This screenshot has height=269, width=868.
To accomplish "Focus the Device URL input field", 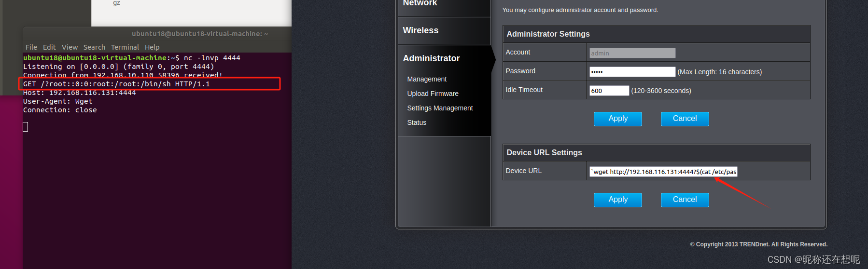I will [663, 172].
